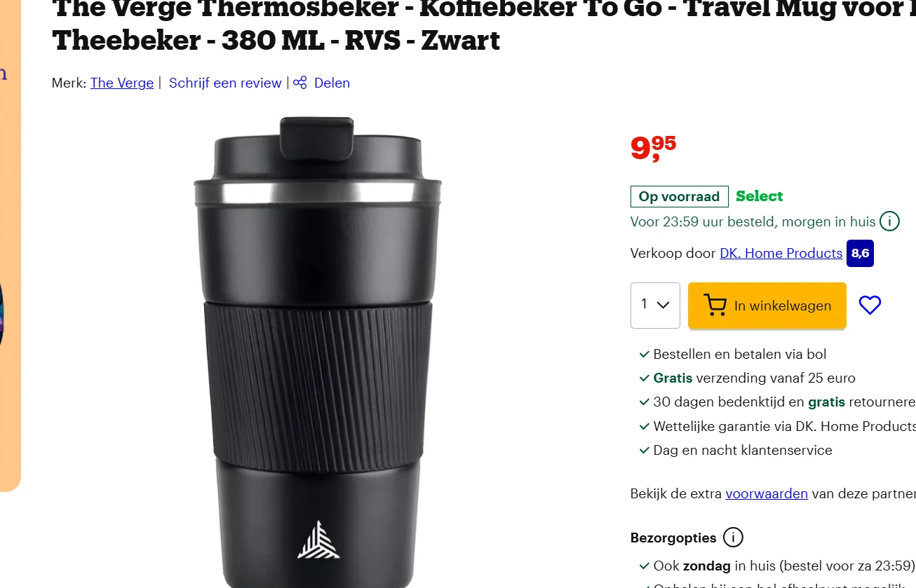Click the Delen share link
The image size is (916, 588).
coord(332,83)
